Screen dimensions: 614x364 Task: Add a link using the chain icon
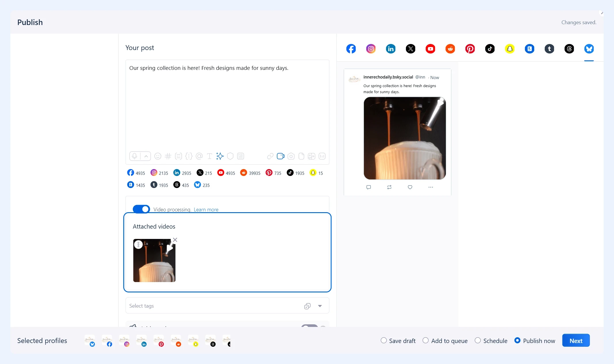click(x=270, y=156)
